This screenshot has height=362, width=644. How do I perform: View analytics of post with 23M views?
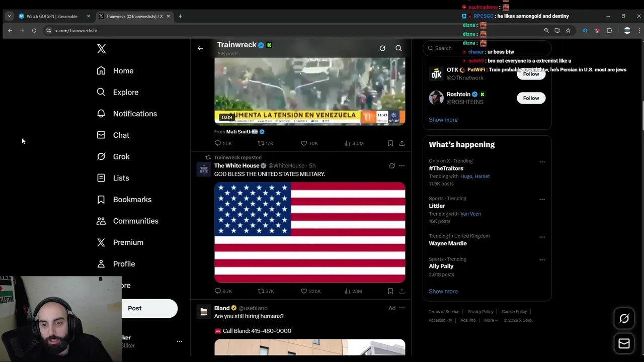353,291
